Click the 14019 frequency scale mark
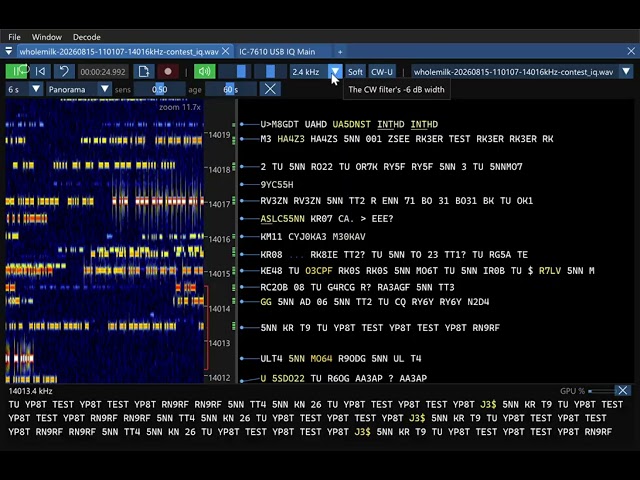 coord(220,135)
